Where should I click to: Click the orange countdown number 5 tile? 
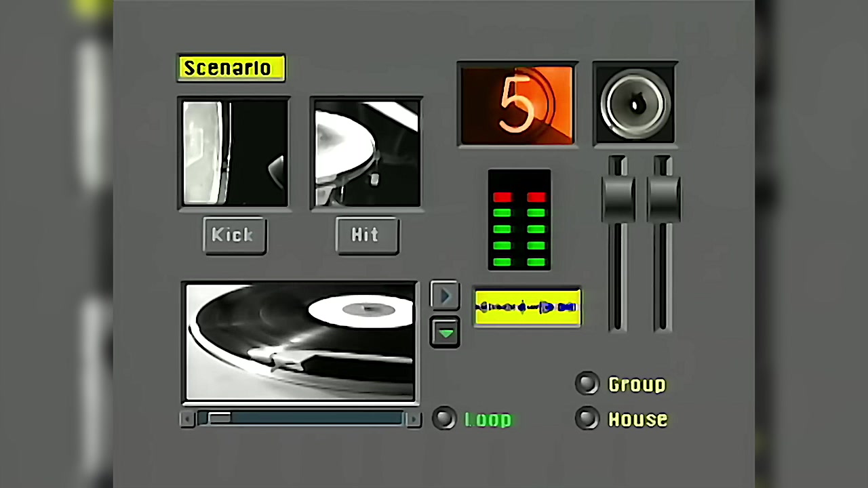517,104
